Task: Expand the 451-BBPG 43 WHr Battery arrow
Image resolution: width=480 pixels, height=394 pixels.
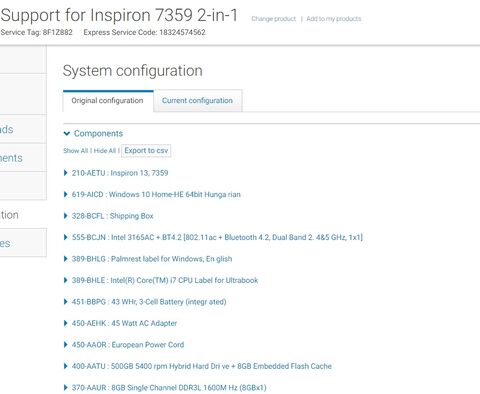Action: click(65, 302)
